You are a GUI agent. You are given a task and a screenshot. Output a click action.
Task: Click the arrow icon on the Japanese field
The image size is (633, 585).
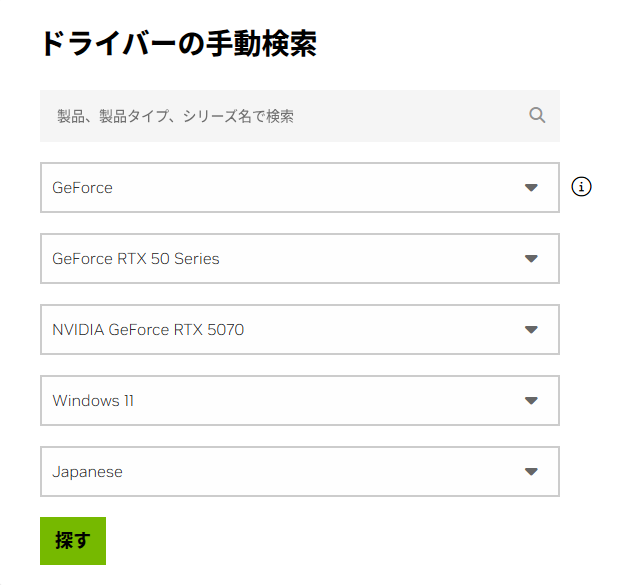531,472
